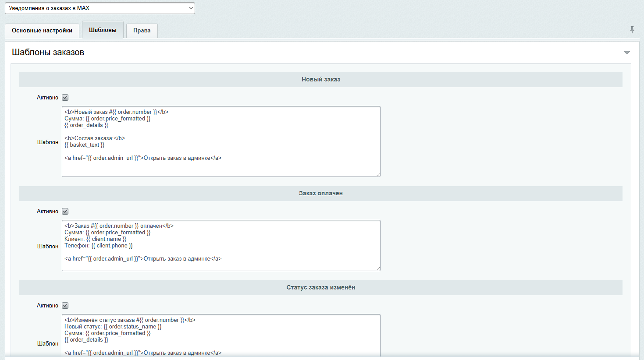
Task: Click the resize grip of Заказ оплачен textarea
Action: pyautogui.click(x=378, y=268)
